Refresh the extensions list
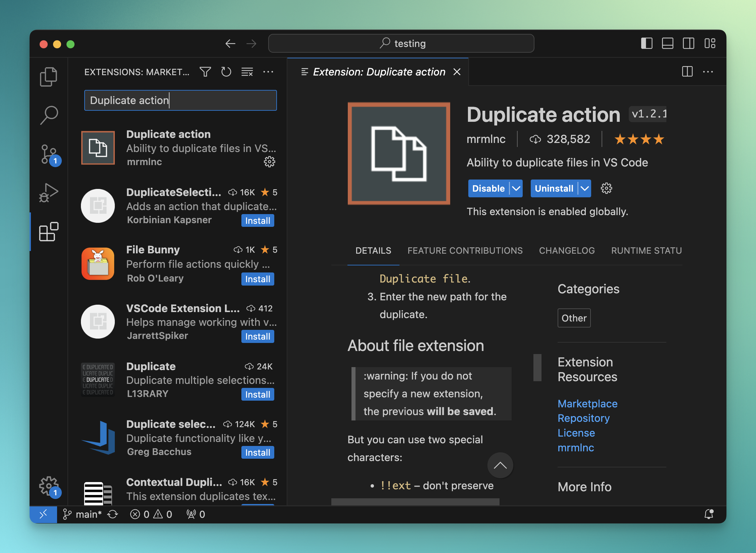This screenshot has height=553, width=756. [x=226, y=72]
